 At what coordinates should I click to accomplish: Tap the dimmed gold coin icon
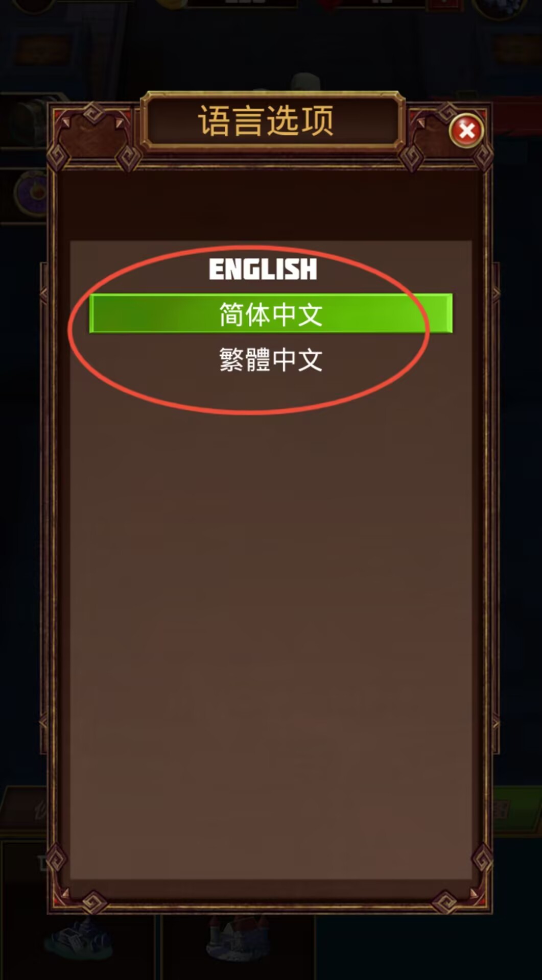pyautogui.click(x=171, y=4)
